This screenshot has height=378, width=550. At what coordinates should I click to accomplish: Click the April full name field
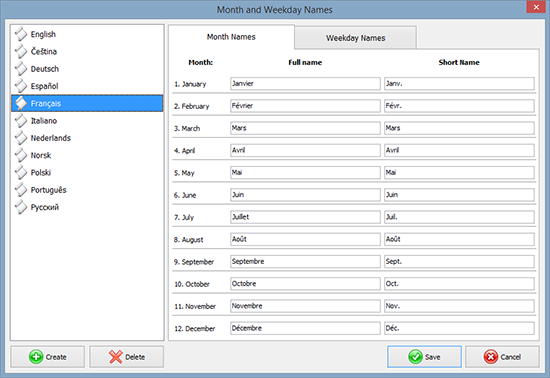pos(305,150)
